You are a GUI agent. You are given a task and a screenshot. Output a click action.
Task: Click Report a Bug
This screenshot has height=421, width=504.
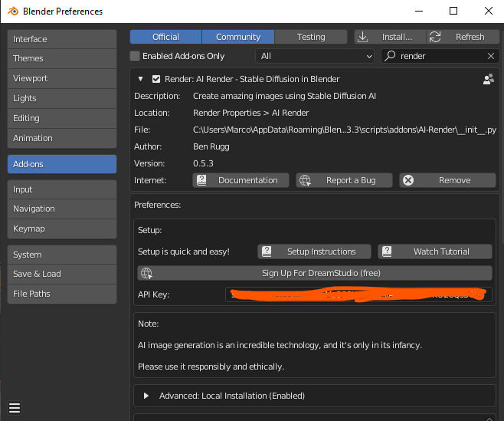(x=344, y=180)
